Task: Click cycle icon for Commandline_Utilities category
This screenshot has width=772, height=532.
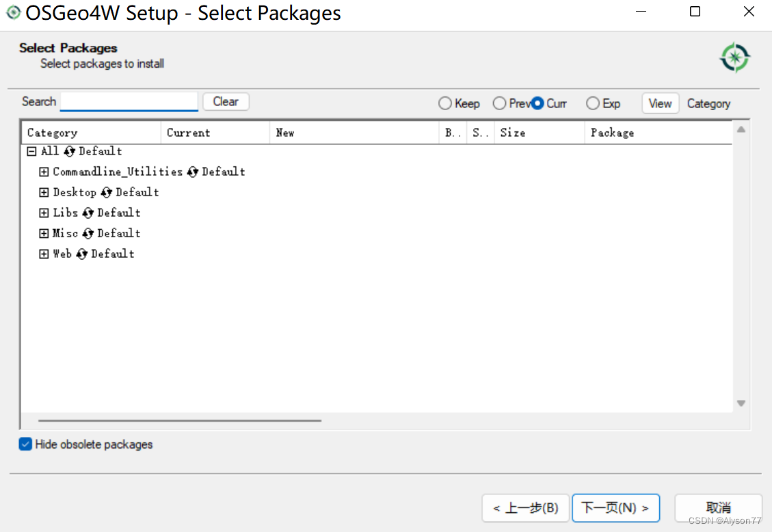Action: coord(193,172)
